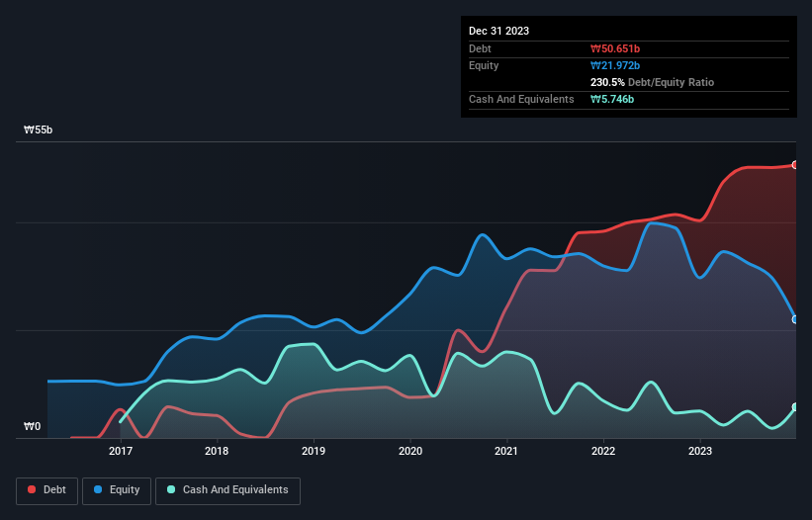Toggle the Equity series legend button

pyautogui.click(x=117, y=490)
